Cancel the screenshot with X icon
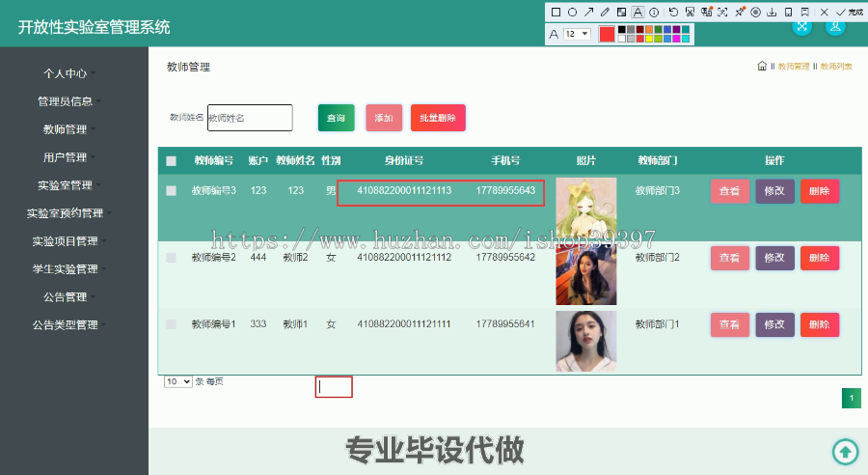Viewport: 868px width, 475px height. [x=825, y=12]
